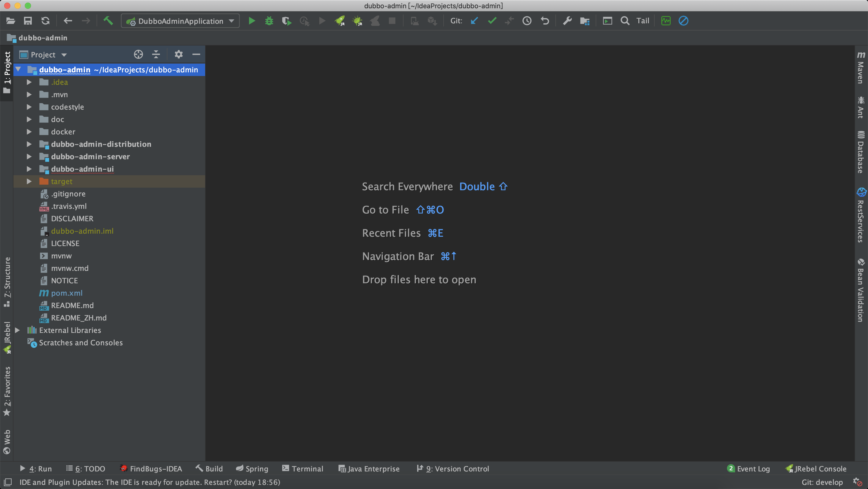Show Git history clock icon
This screenshot has height=489, width=868.
click(x=527, y=21)
